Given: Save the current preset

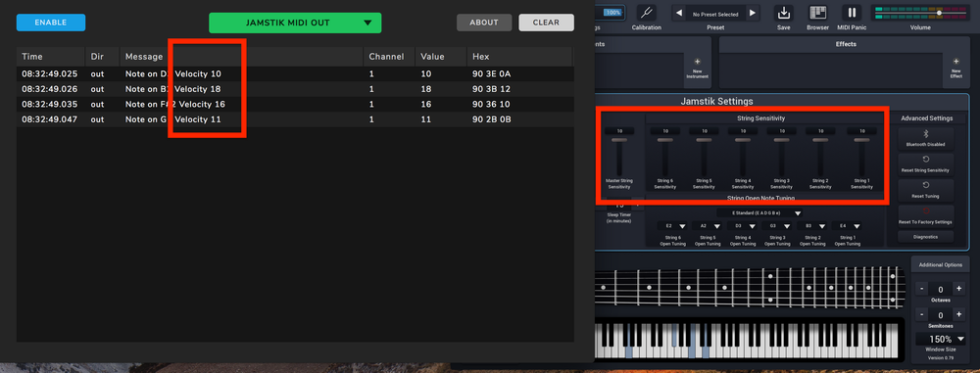Looking at the screenshot, I should 783,13.
